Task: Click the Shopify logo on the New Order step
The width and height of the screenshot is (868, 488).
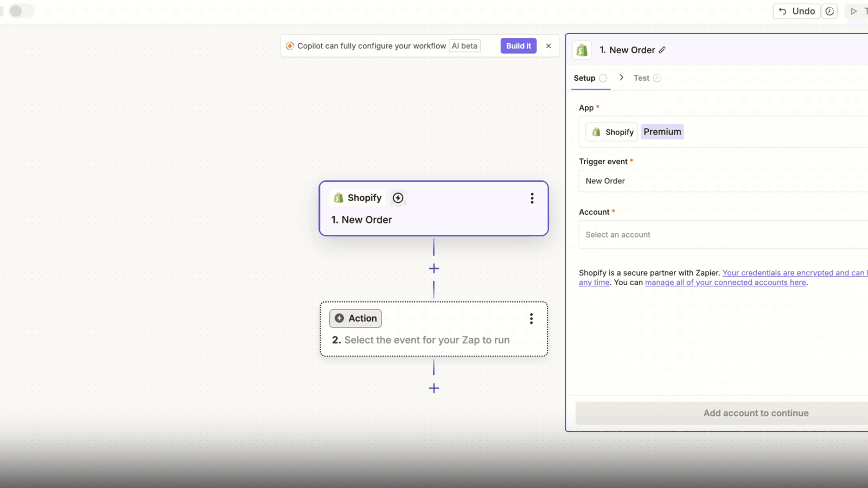Action: pyautogui.click(x=338, y=198)
